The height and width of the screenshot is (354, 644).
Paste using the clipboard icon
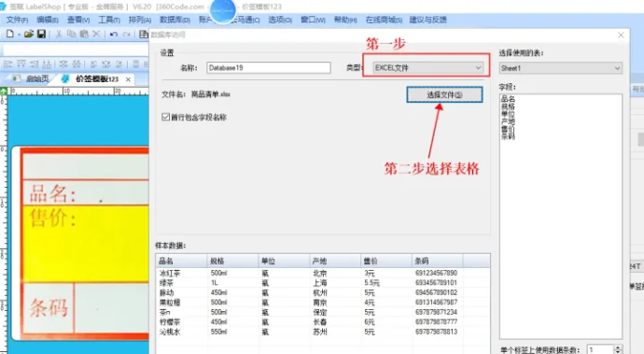click(x=84, y=35)
